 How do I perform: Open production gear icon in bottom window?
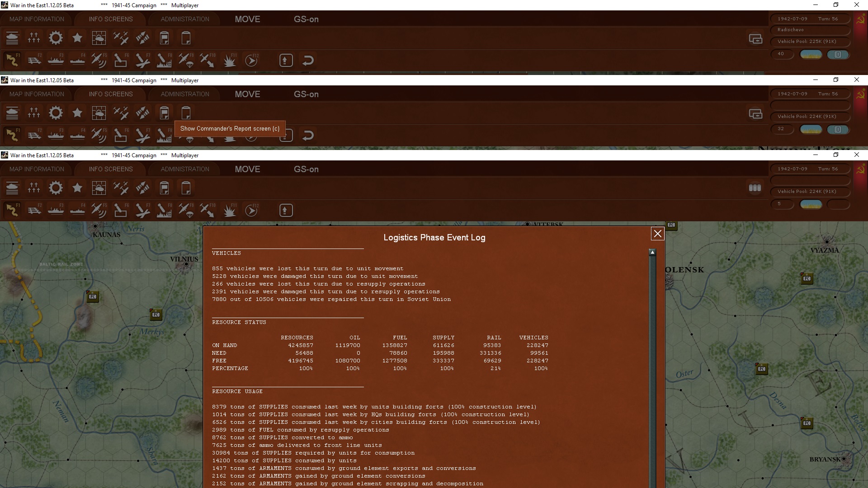click(x=56, y=188)
